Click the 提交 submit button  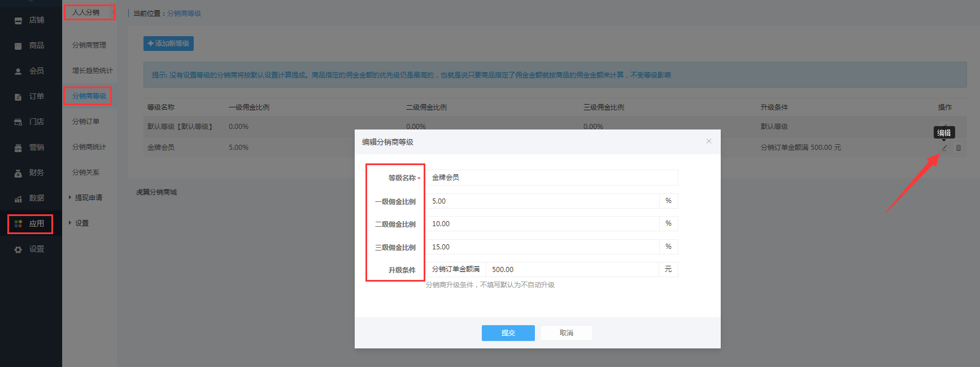click(508, 333)
